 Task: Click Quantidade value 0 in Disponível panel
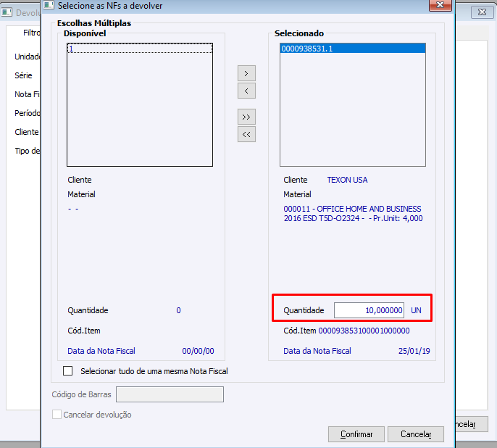178,310
